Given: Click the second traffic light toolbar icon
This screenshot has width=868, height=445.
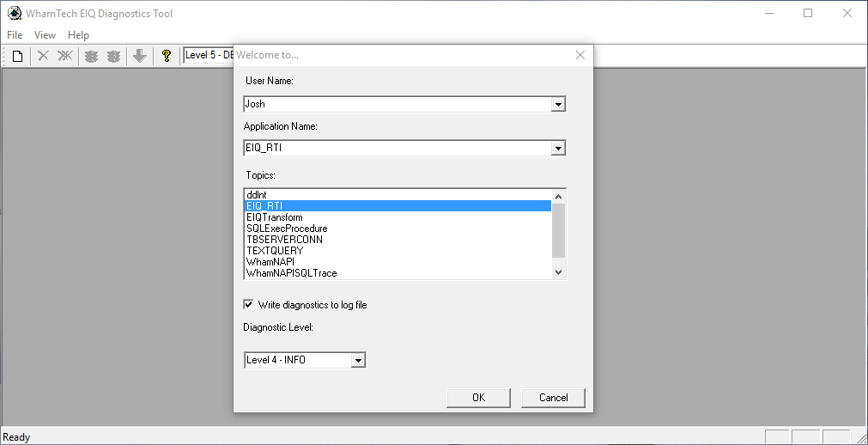Looking at the screenshot, I should tap(113, 56).
